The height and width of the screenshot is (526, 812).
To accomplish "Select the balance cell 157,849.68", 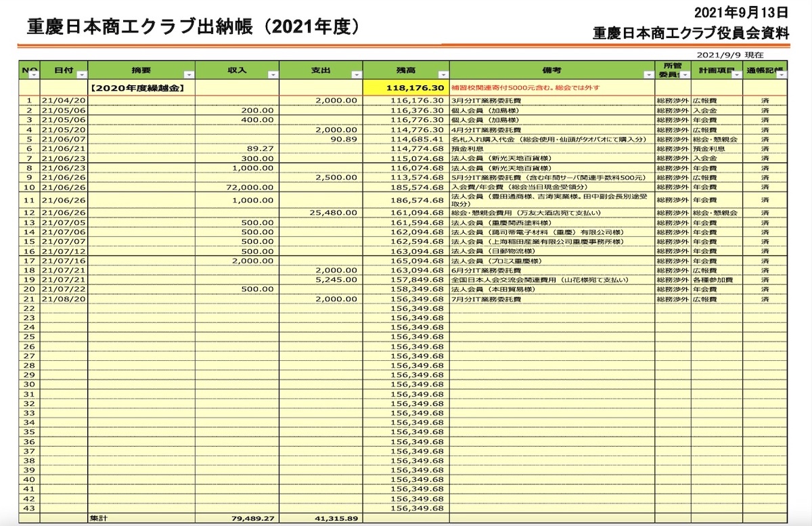I will (406, 280).
